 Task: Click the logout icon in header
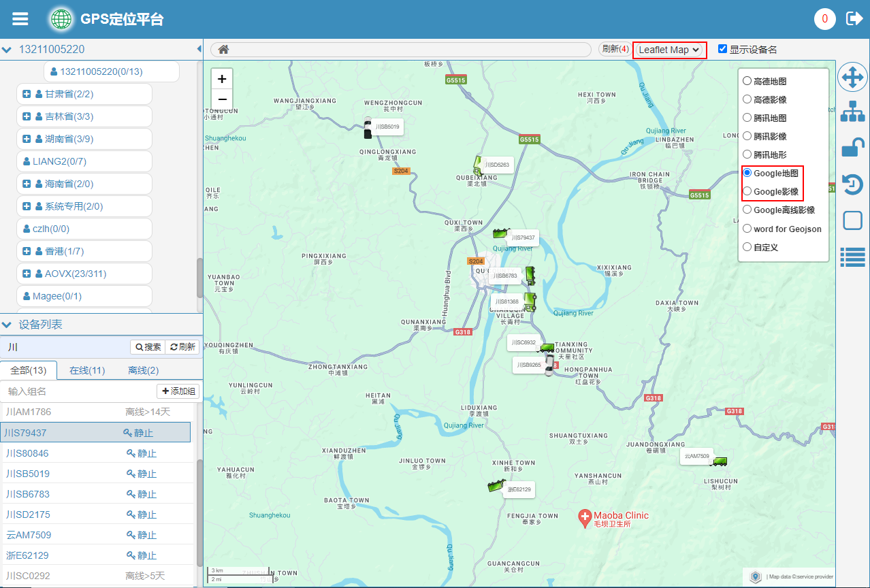(854, 18)
